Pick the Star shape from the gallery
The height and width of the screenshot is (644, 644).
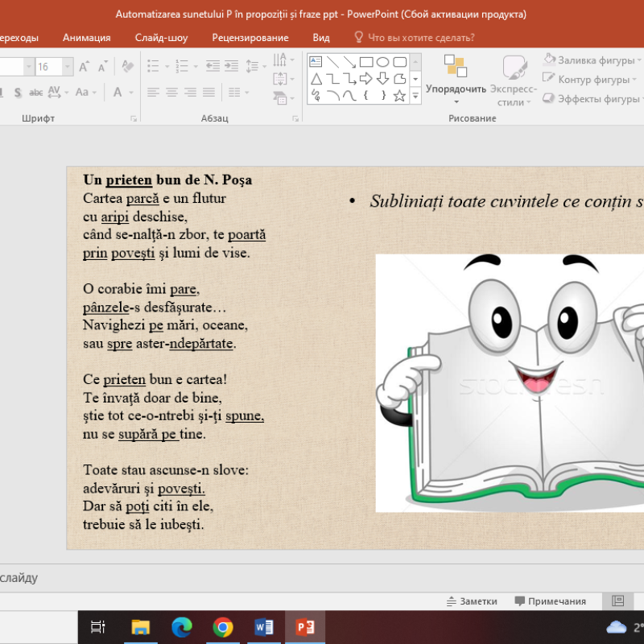(399, 97)
